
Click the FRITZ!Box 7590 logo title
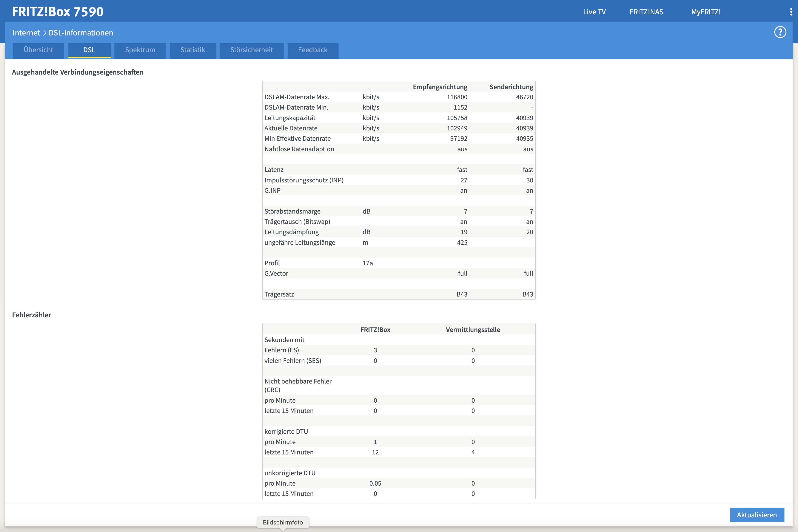click(x=58, y=12)
